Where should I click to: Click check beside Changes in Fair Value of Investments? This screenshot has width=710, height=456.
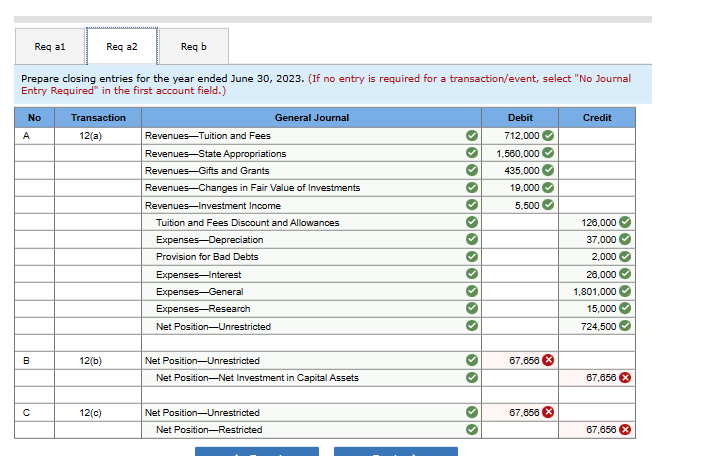472,187
